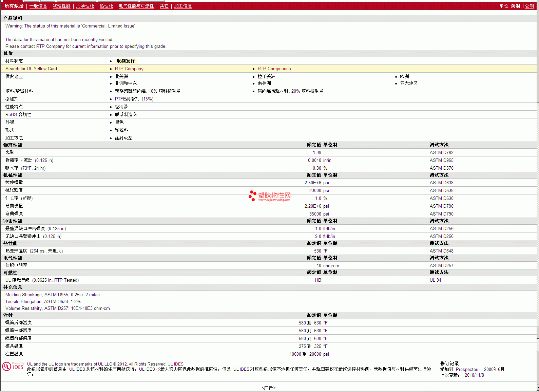Switch units to 公制
The image size is (539, 392).
click(x=530, y=6)
